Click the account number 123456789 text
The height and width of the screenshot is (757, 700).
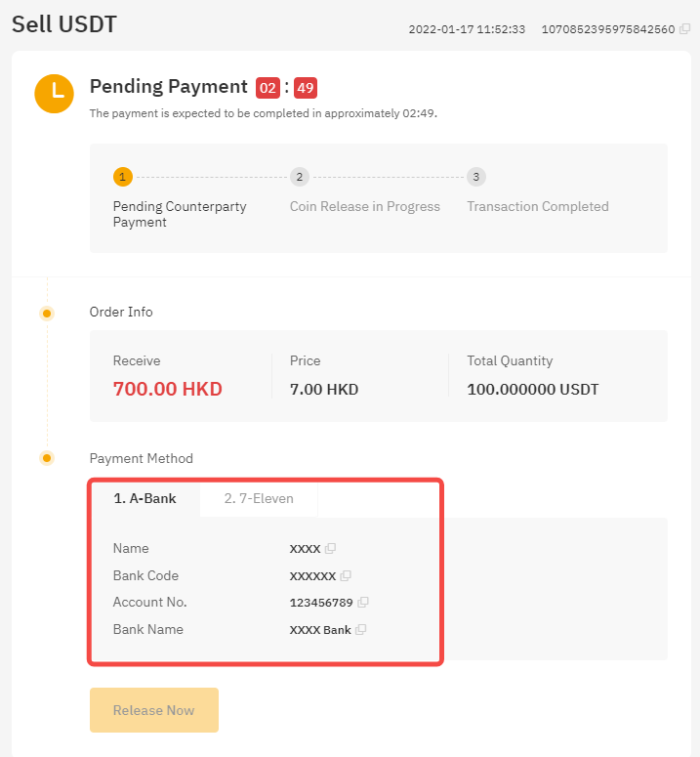pyautogui.click(x=321, y=603)
